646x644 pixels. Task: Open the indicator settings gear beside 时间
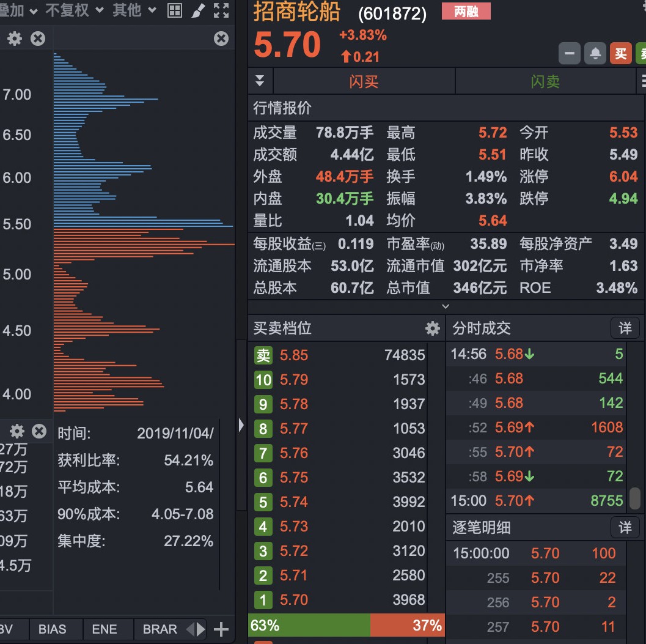[17, 431]
